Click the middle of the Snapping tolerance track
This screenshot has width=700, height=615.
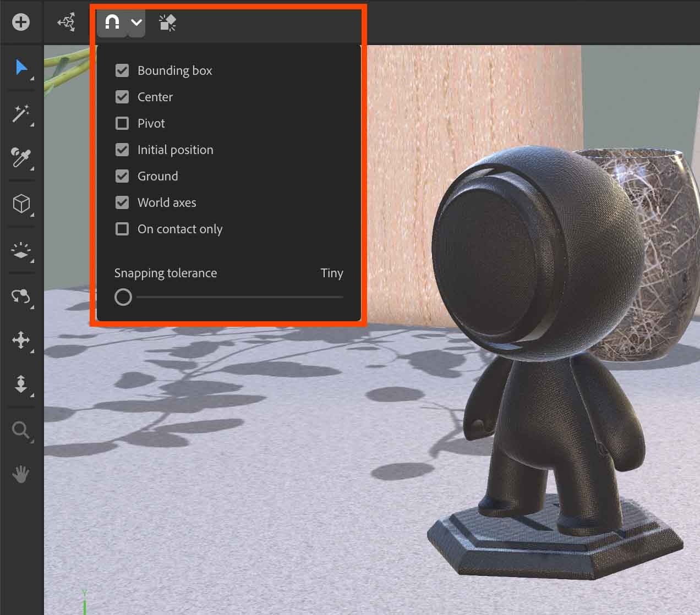[x=240, y=297]
